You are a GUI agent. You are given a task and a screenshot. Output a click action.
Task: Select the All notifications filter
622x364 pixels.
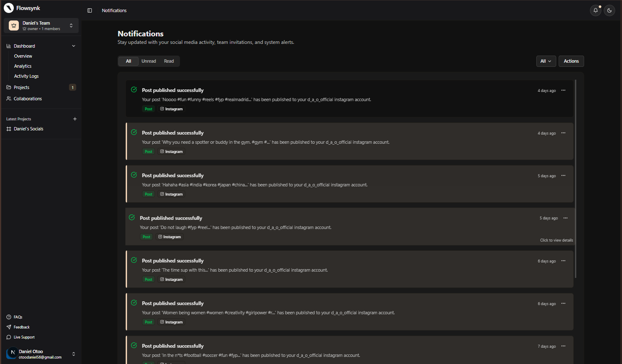coord(128,61)
